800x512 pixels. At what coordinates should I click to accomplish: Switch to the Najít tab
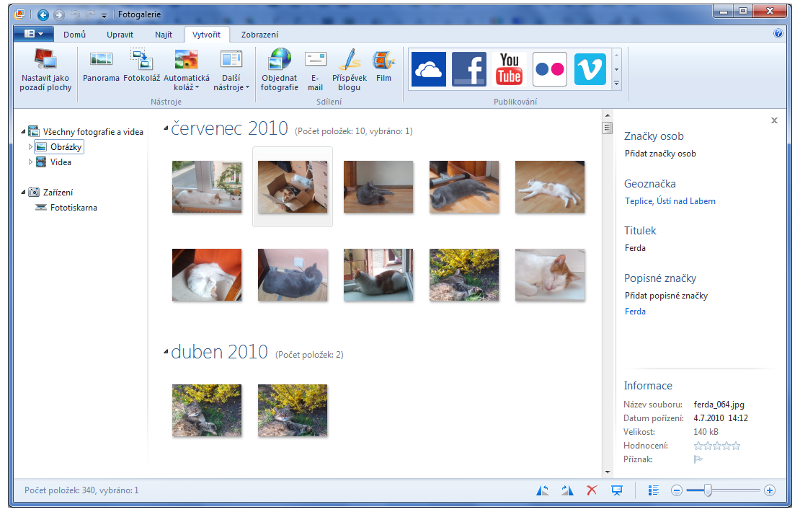tap(163, 35)
